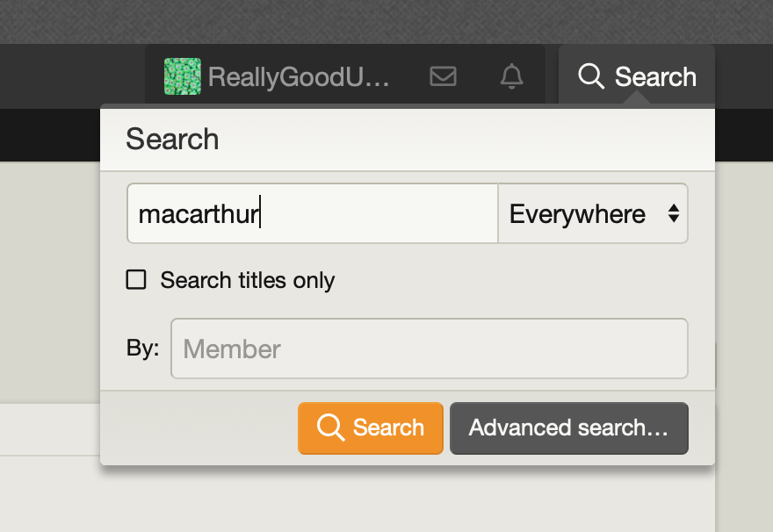Open the ReallyGoodU... account menu
Image resolution: width=773 pixels, height=532 pixels.
pos(299,77)
